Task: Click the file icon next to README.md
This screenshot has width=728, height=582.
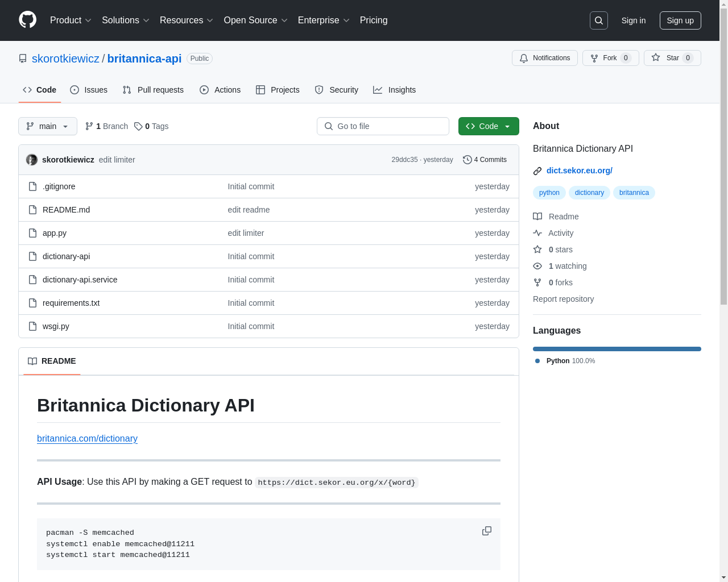Action: [33, 210]
